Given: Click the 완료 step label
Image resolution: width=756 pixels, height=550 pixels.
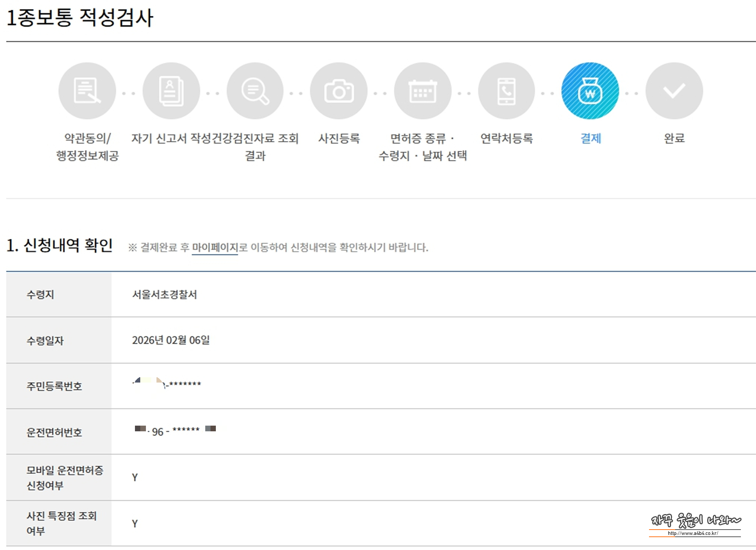Looking at the screenshot, I should coord(674,138).
